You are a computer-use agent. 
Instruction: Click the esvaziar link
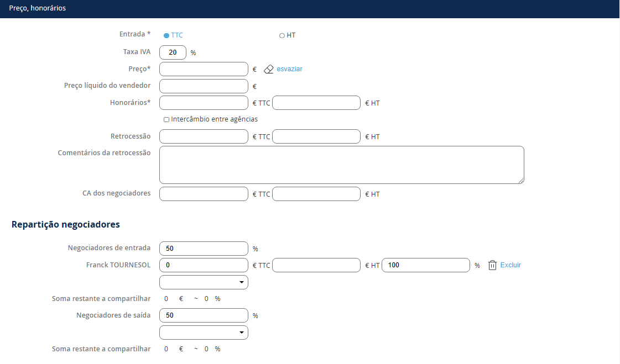(x=289, y=69)
